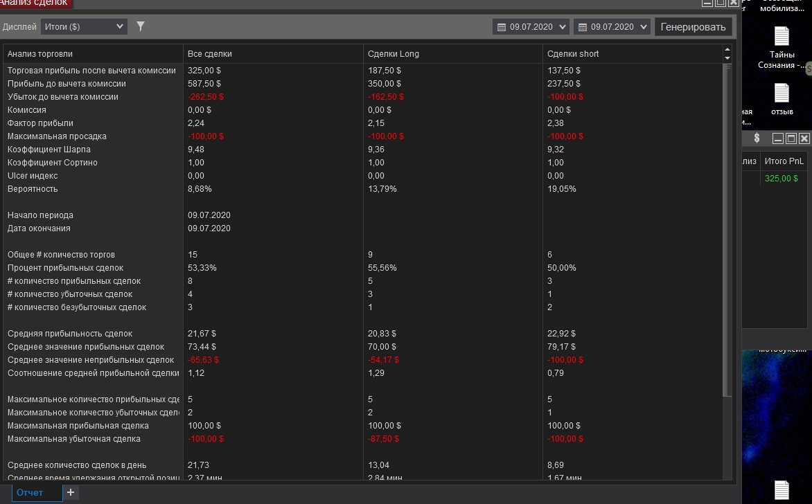Select the # количество прибыльных сделок label
812x504 pixels.
(x=73, y=281)
